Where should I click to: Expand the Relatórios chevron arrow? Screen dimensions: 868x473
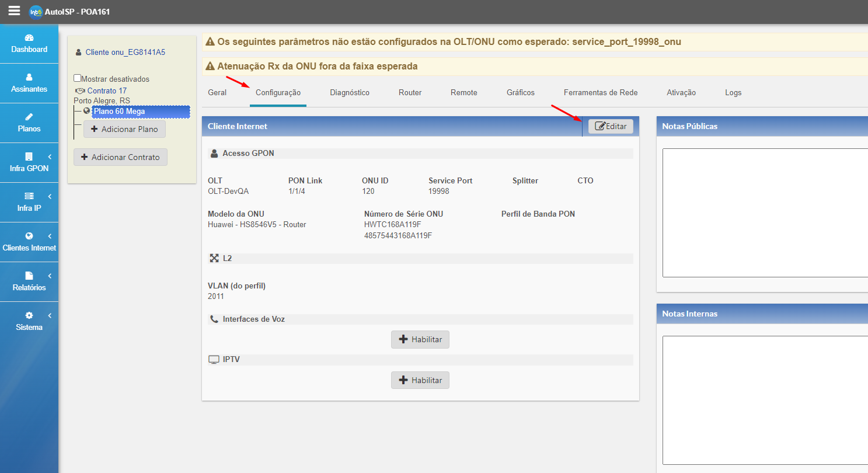coord(50,276)
